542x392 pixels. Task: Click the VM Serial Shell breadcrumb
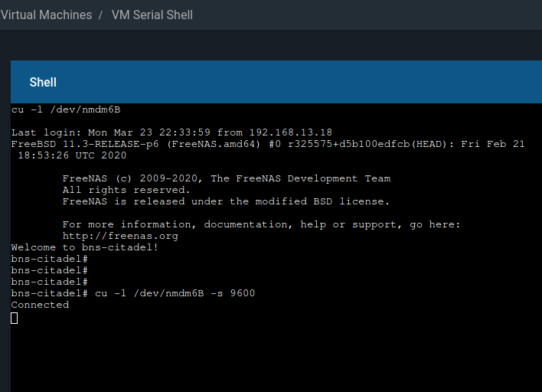click(x=152, y=15)
